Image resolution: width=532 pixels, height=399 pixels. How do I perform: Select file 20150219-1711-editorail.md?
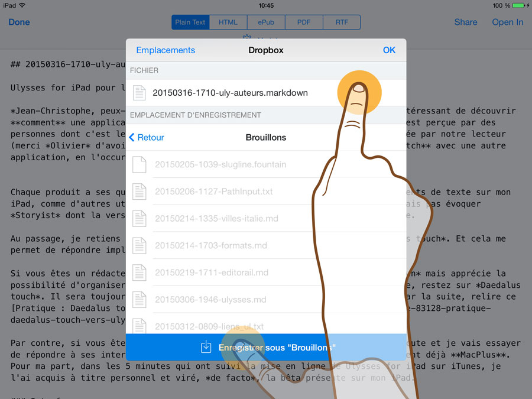(x=266, y=273)
